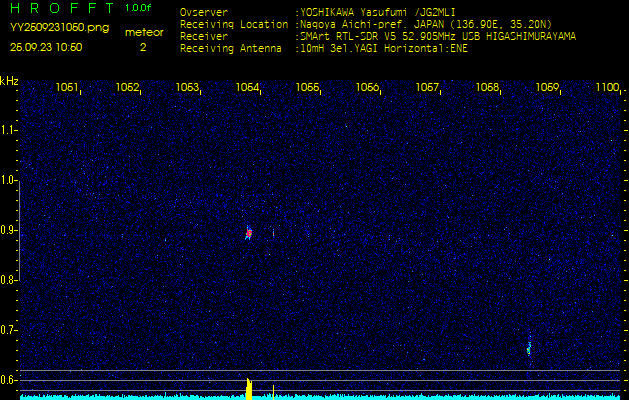Select the SMArt RTL-SDR receiver description
This screenshot has width=629, height=400.
pos(436,35)
